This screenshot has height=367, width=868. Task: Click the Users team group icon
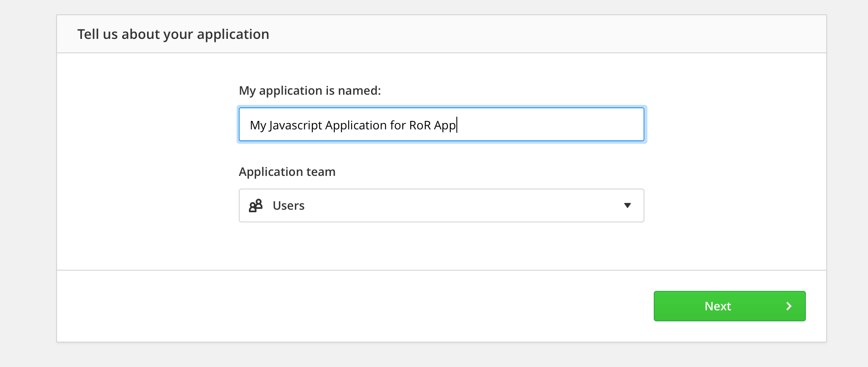[256, 205]
